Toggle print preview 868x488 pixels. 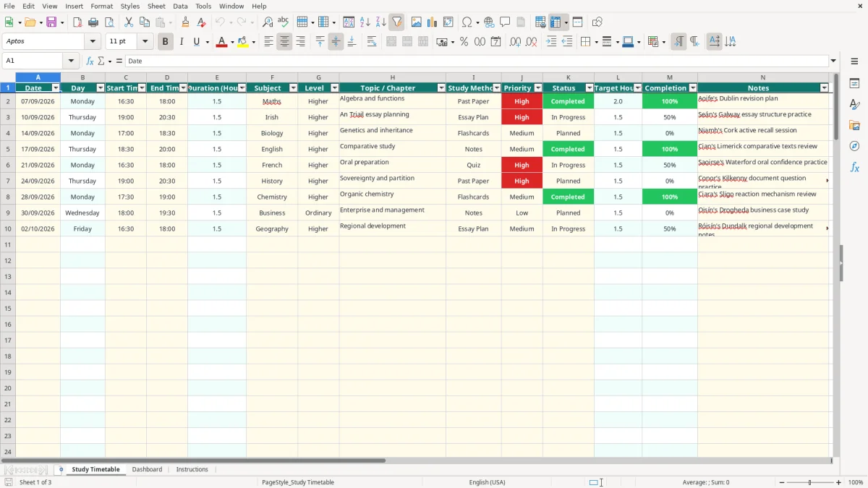109,22
